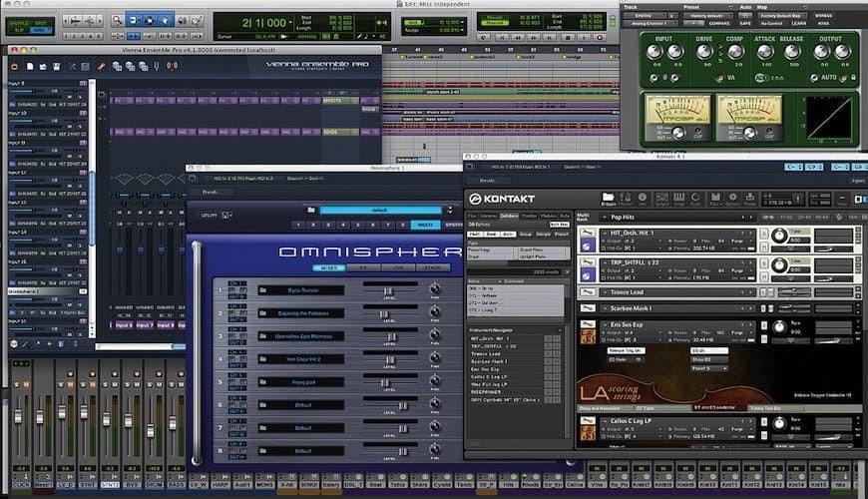Select Kontakt Database browser tab

coord(509,216)
